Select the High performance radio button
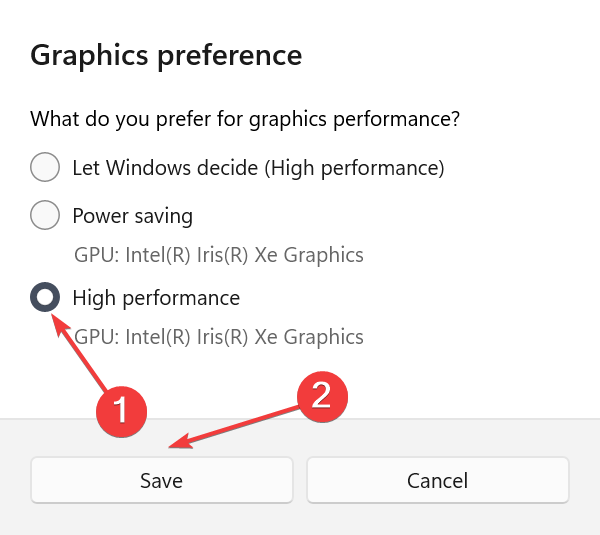The width and height of the screenshot is (600, 535). click(45, 297)
